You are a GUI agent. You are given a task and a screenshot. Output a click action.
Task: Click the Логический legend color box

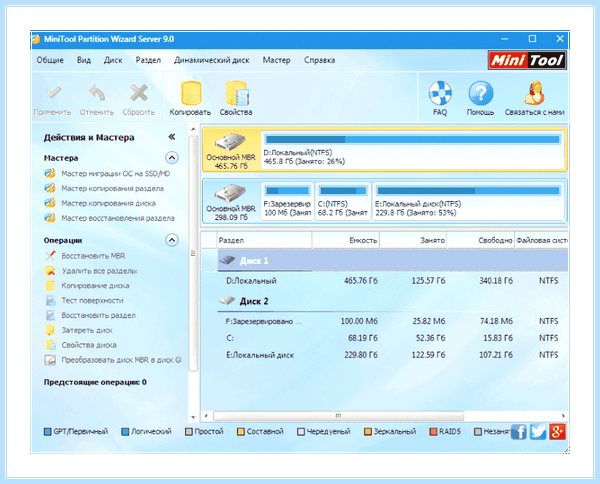125,432
